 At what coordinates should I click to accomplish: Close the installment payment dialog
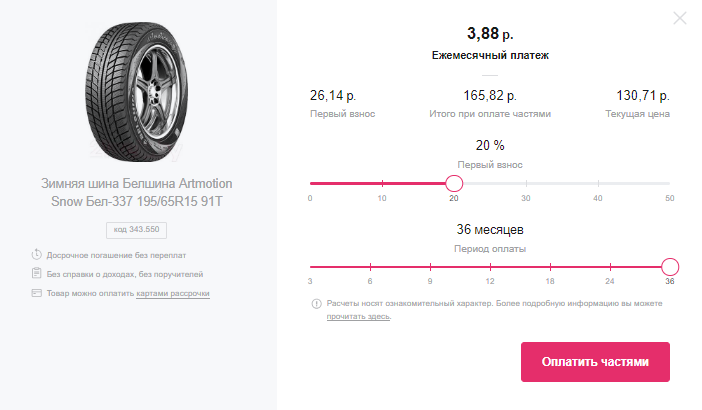[680, 18]
